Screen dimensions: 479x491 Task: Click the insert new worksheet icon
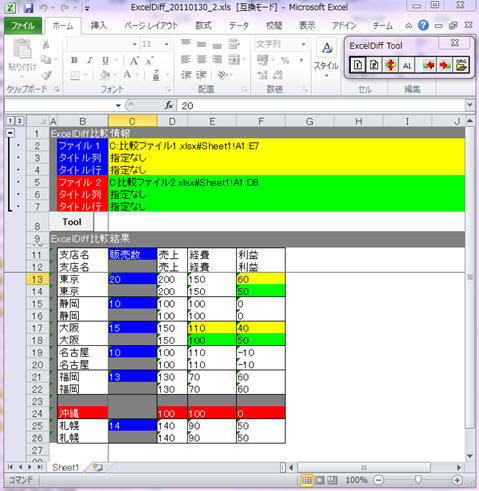click(98, 467)
